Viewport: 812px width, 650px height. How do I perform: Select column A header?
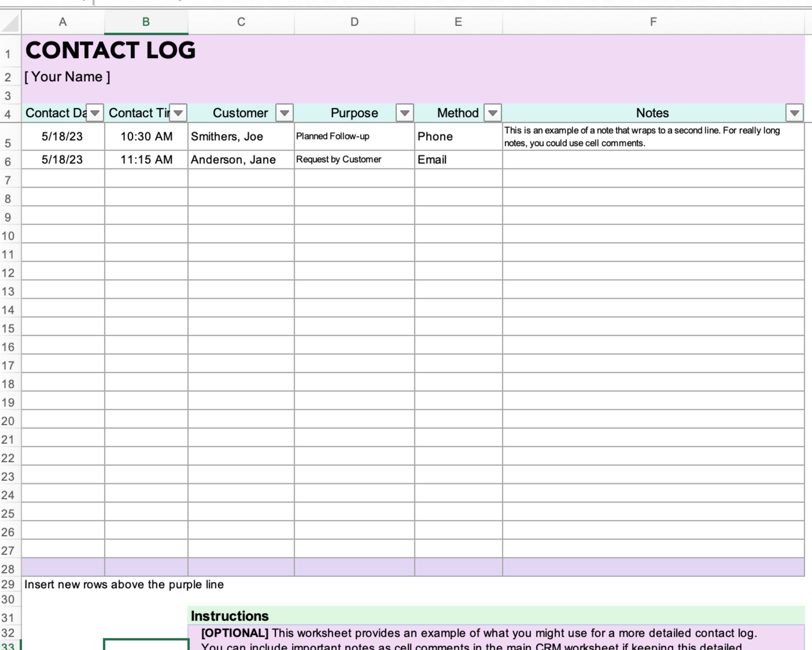(x=63, y=22)
